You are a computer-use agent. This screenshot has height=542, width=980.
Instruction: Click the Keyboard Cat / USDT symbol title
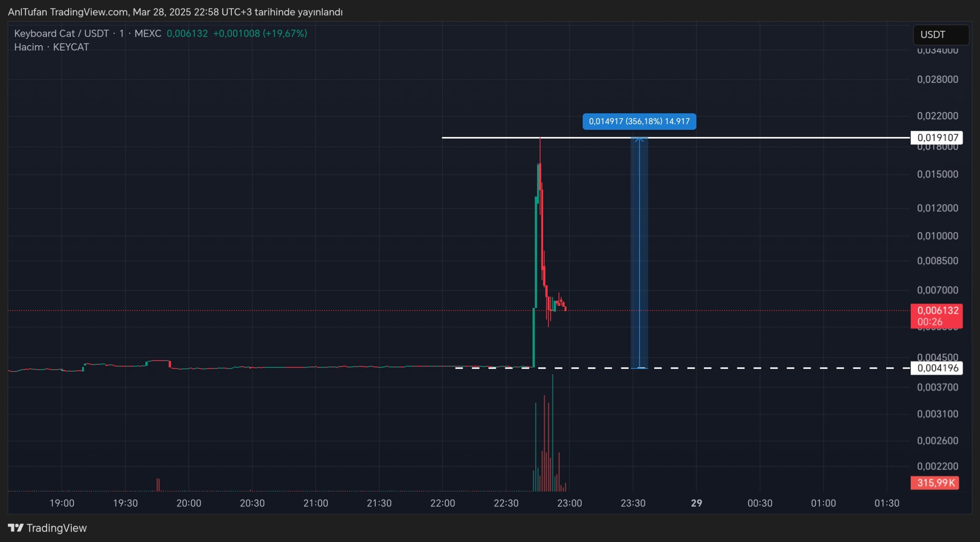[61, 34]
